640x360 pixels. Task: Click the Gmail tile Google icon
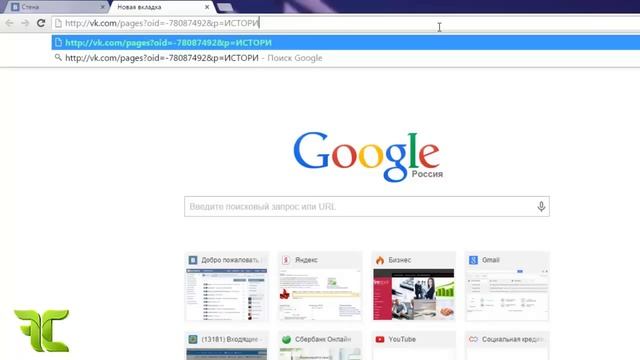coord(473,260)
